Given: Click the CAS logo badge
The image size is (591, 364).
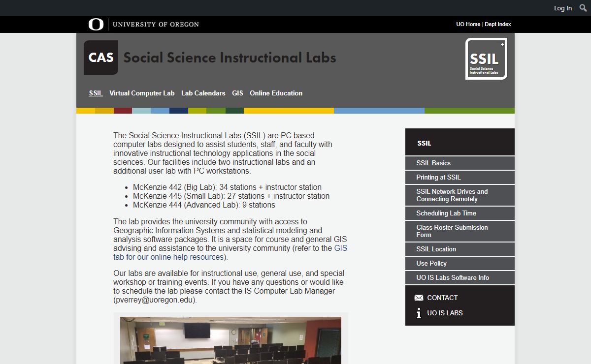Looking at the screenshot, I should [x=101, y=58].
